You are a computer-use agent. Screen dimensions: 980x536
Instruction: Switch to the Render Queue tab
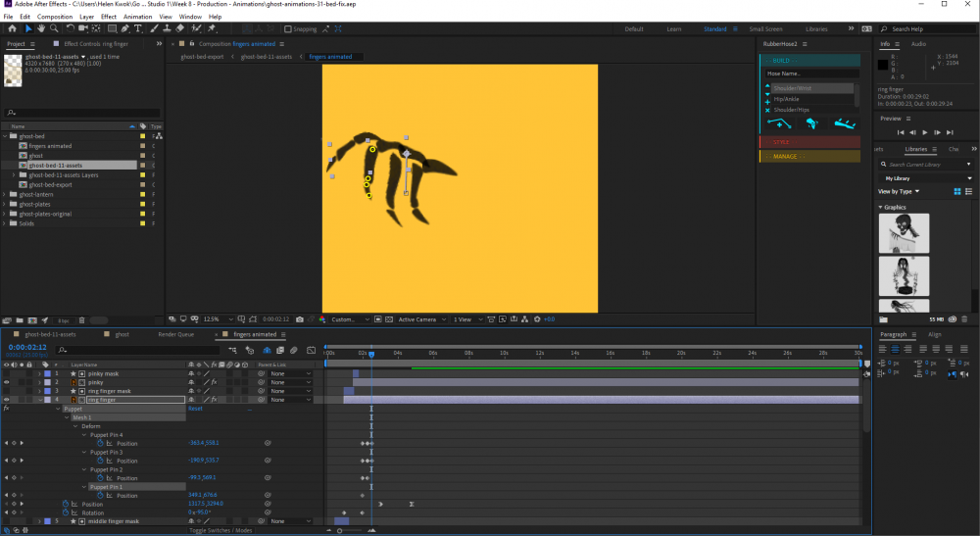pos(176,334)
